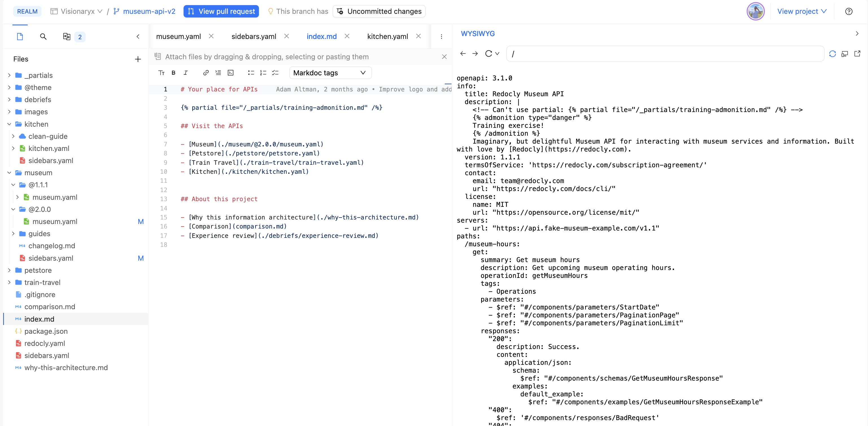Dismiss the attach files hint banner

(x=444, y=57)
